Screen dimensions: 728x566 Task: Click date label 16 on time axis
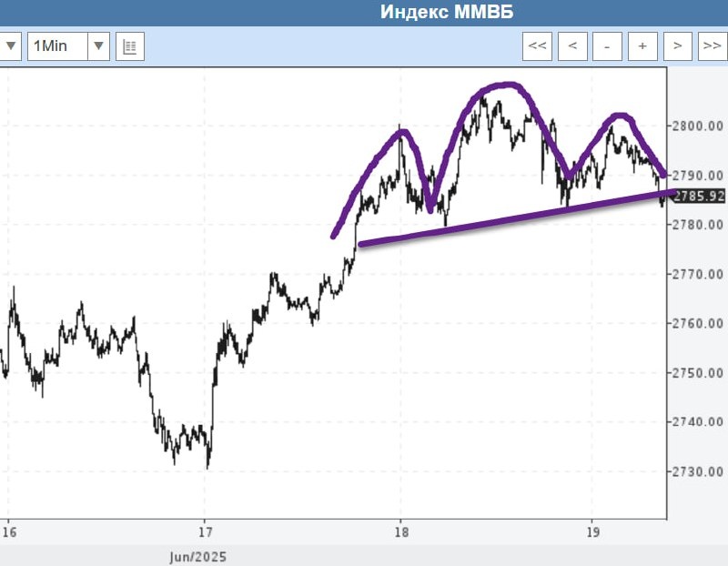[x=9, y=532]
